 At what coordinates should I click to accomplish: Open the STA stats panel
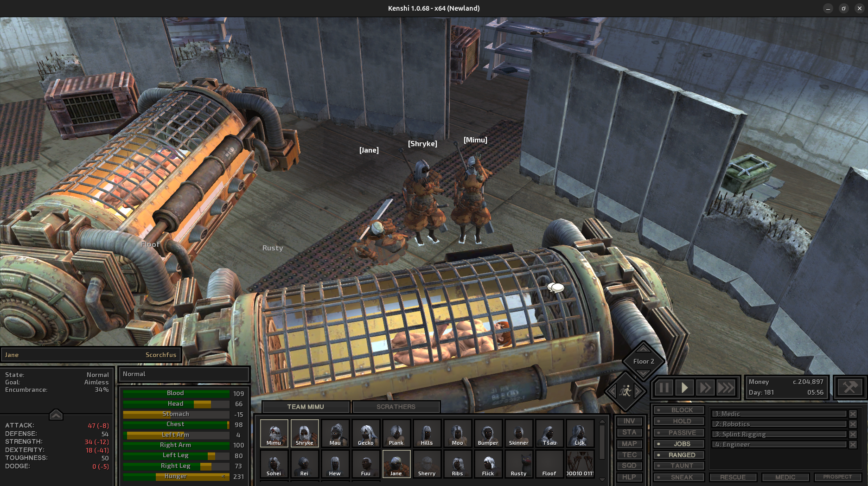click(x=629, y=432)
